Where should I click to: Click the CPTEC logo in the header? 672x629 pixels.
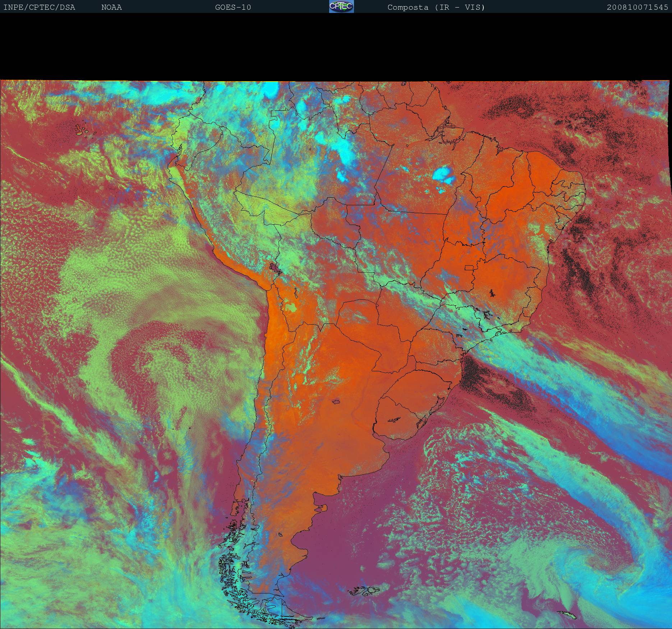[x=341, y=6]
